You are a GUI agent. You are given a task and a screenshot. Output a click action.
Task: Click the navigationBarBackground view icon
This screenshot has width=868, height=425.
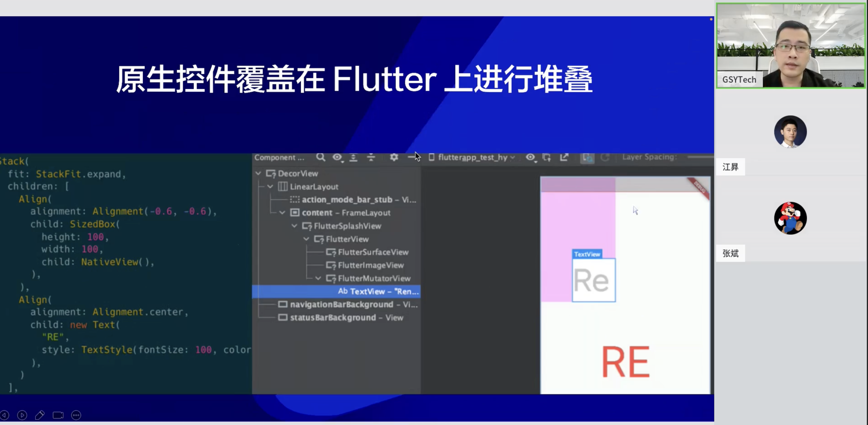tap(283, 304)
